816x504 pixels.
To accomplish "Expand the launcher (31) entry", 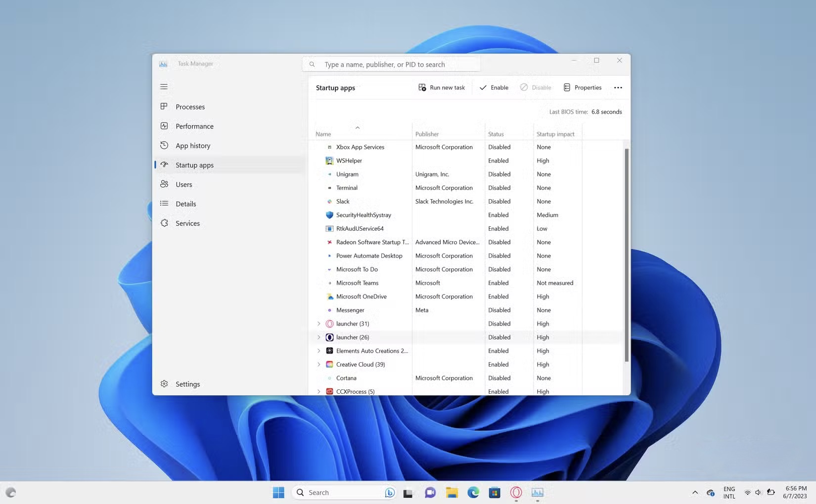I will [318, 324].
